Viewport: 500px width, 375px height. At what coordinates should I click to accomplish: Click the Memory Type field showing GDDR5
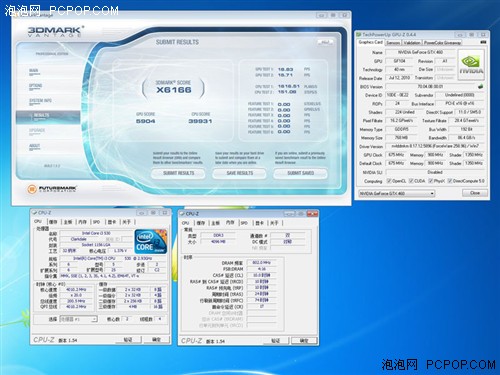click(x=401, y=129)
